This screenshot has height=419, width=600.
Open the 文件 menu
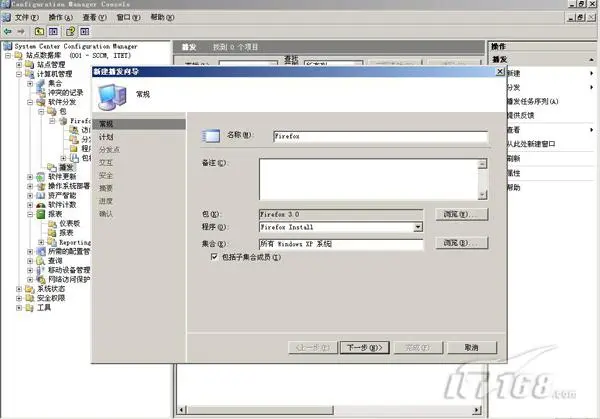coord(26,18)
